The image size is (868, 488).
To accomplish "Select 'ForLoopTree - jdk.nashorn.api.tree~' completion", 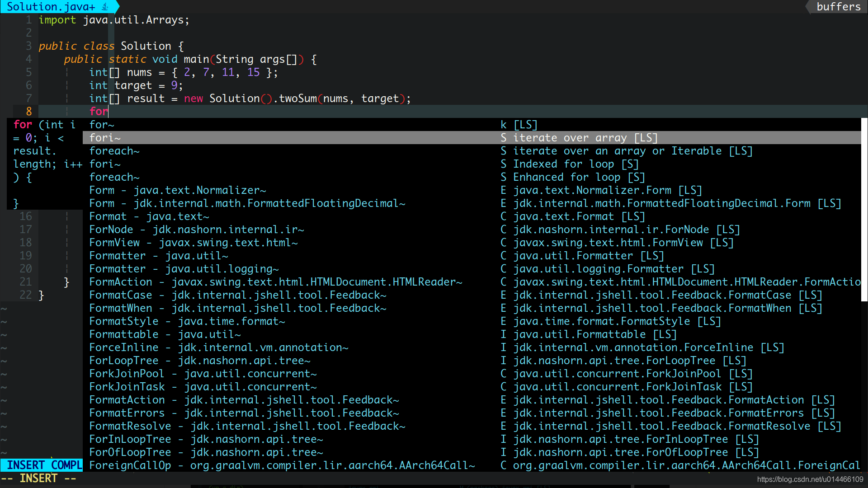I will tap(472, 361).
